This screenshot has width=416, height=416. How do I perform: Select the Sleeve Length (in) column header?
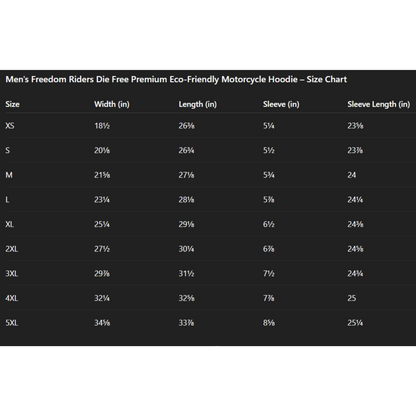[379, 104]
